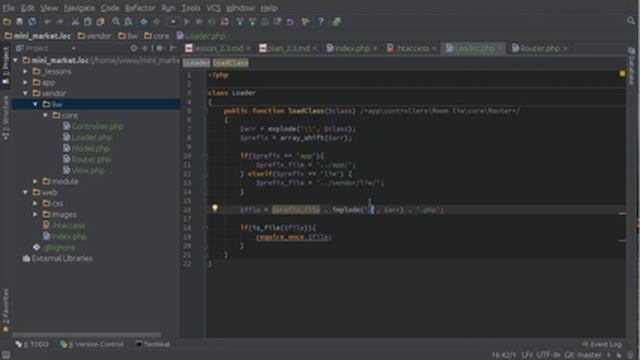Click the lightbulb intention icon
Image resolution: width=640 pixels, height=360 pixels.
pos(215,209)
